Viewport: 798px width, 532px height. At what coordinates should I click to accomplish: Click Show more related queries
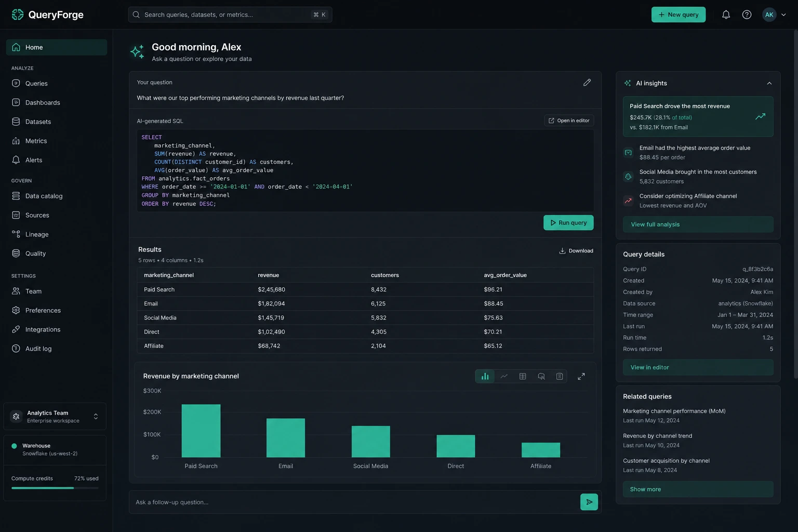click(698, 489)
